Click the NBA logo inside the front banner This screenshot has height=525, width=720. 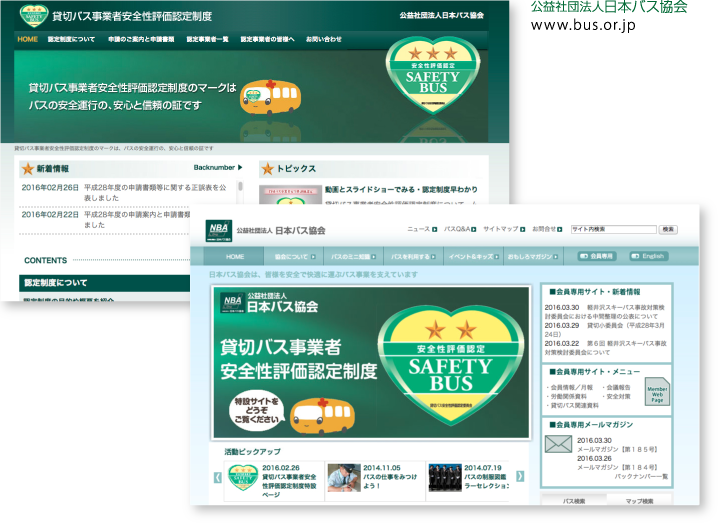click(x=232, y=303)
